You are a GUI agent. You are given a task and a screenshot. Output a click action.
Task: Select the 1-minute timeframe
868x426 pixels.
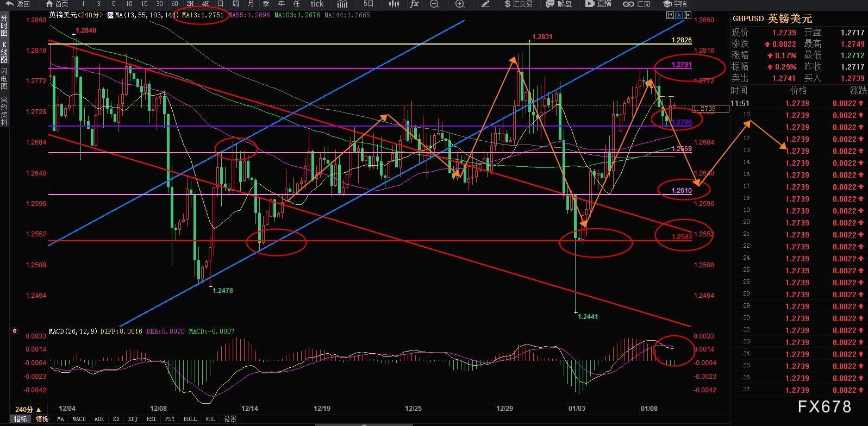tap(83, 4)
